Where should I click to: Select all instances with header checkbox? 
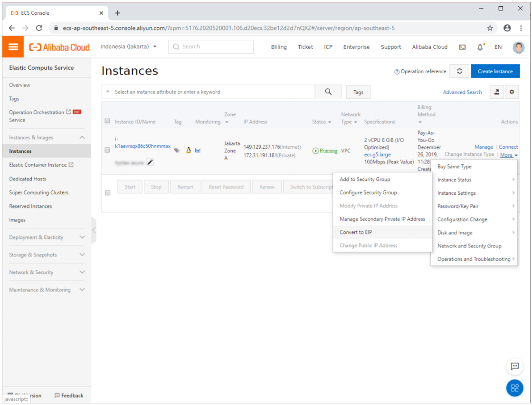coord(107,121)
